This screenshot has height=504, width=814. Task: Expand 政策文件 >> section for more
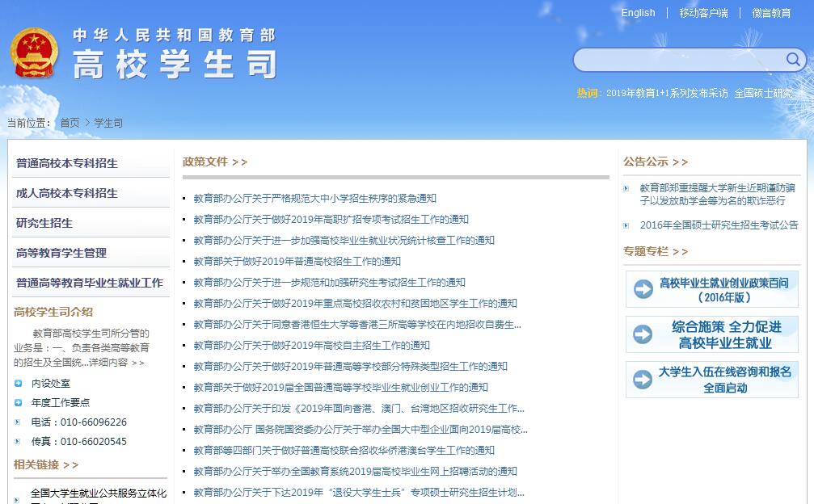point(215,162)
